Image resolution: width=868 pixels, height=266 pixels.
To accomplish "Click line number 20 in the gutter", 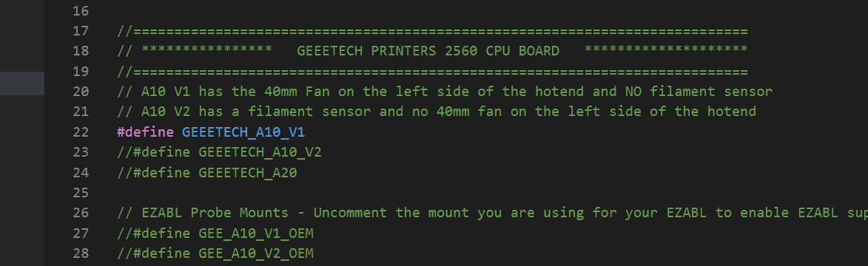I will click(x=80, y=92).
